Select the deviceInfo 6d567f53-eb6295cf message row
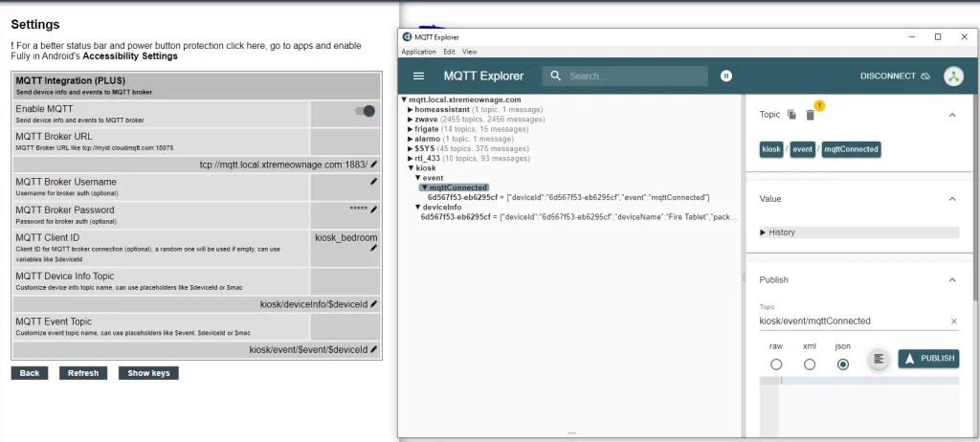Viewport: 980px width, 442px height. (579, 217)
